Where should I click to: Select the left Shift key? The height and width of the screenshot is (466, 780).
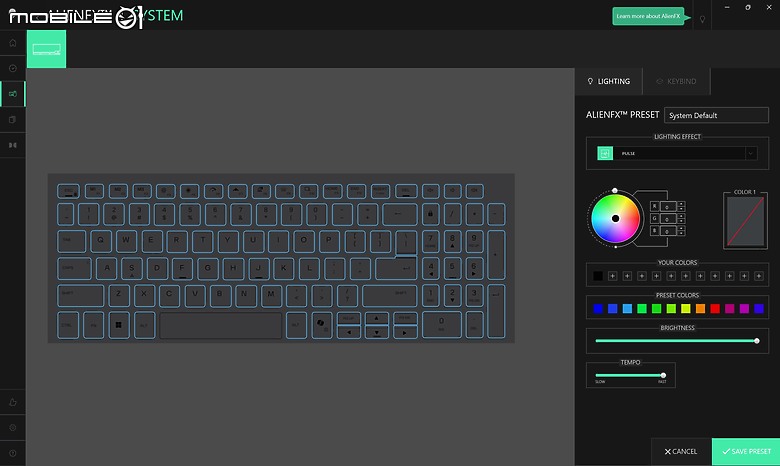[x=81, y=295]
